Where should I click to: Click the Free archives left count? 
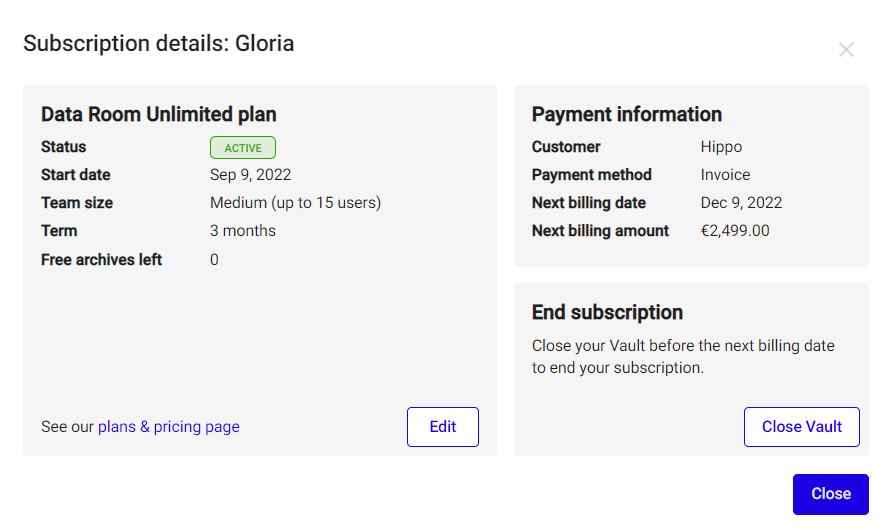pos(214,260)
